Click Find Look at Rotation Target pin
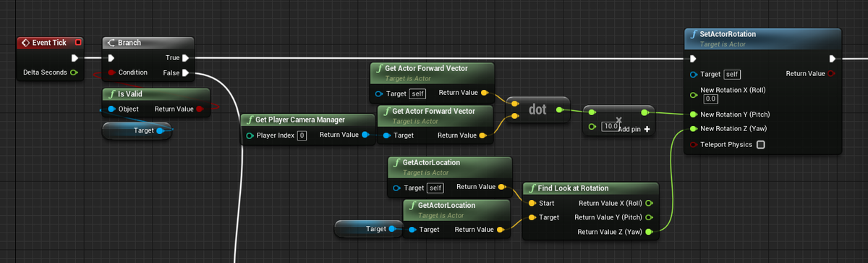Screen dimensions: 868x263 pos(532,217)
